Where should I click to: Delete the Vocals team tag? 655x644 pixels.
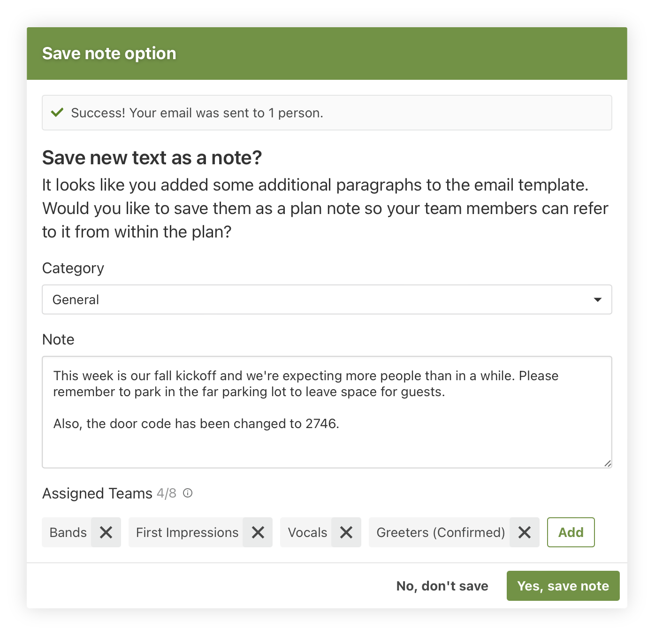coord(346,532)
